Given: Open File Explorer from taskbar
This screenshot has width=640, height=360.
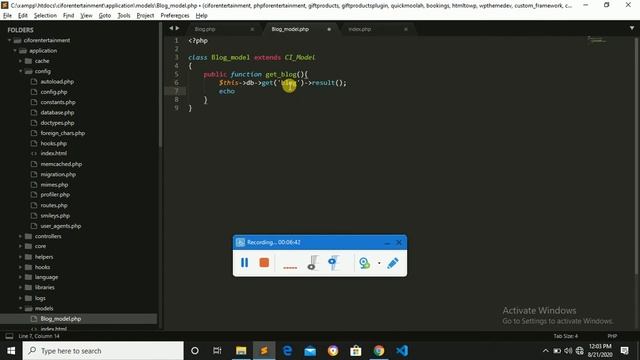Looking at the screenshot, I should tap(241, 351).
